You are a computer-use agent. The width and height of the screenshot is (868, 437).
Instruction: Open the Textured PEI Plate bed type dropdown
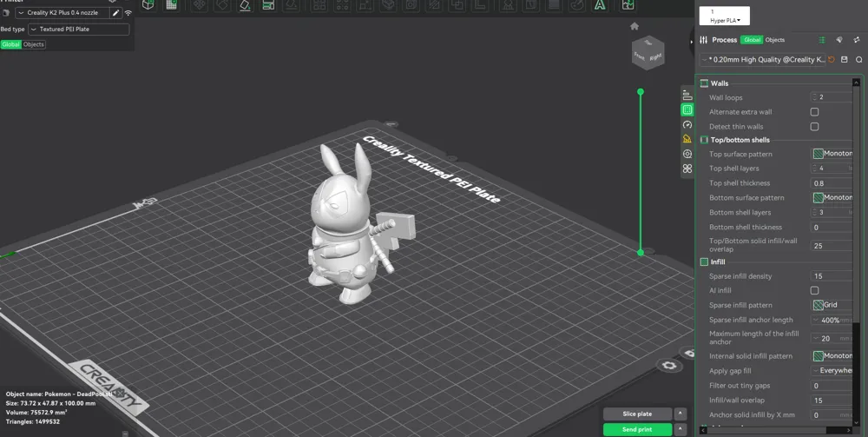(x=79, y=29)
